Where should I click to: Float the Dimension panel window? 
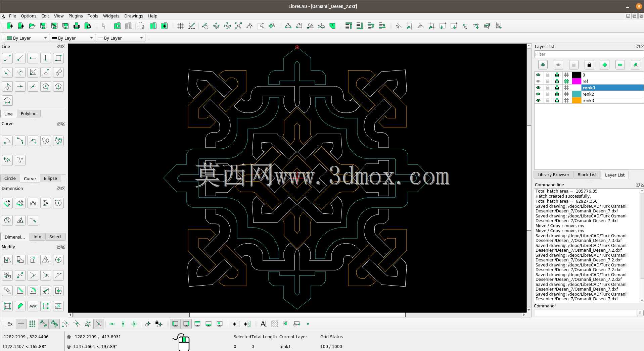coord(58,189)
